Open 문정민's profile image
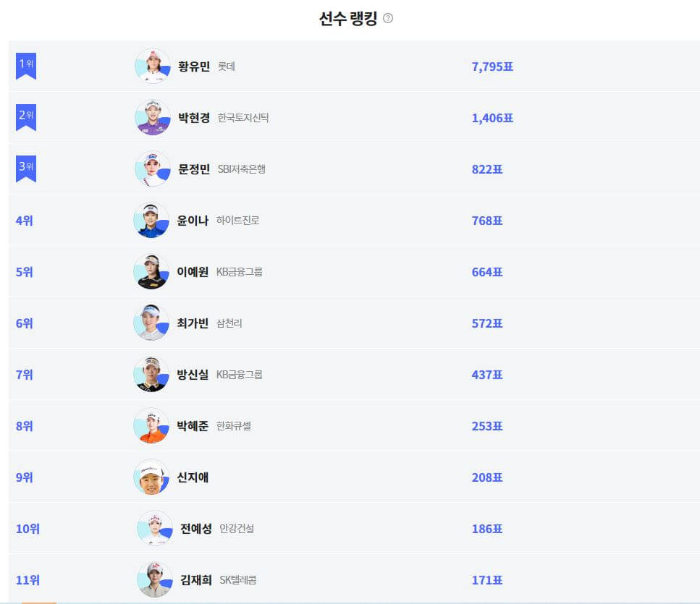 click(x=152, y=169)
